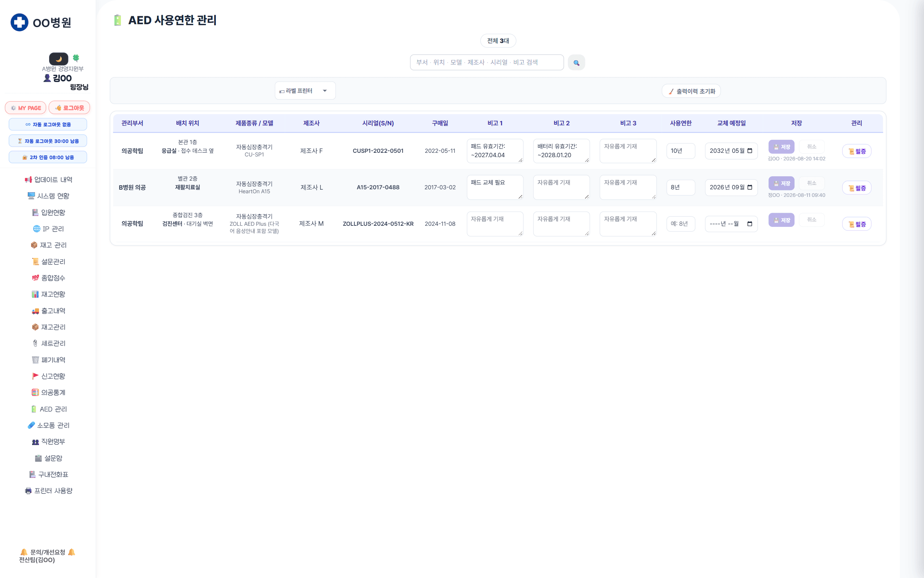Click the 자동 로그아웃 30:00 남음 timer
The width and height of the screenshot is (924, 578).
pos(48,141)
